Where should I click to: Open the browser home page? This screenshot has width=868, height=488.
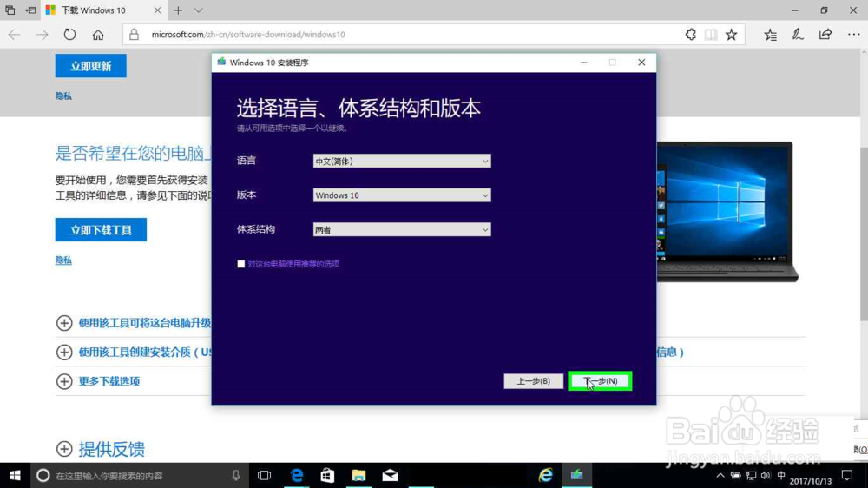tap(98, 35)
